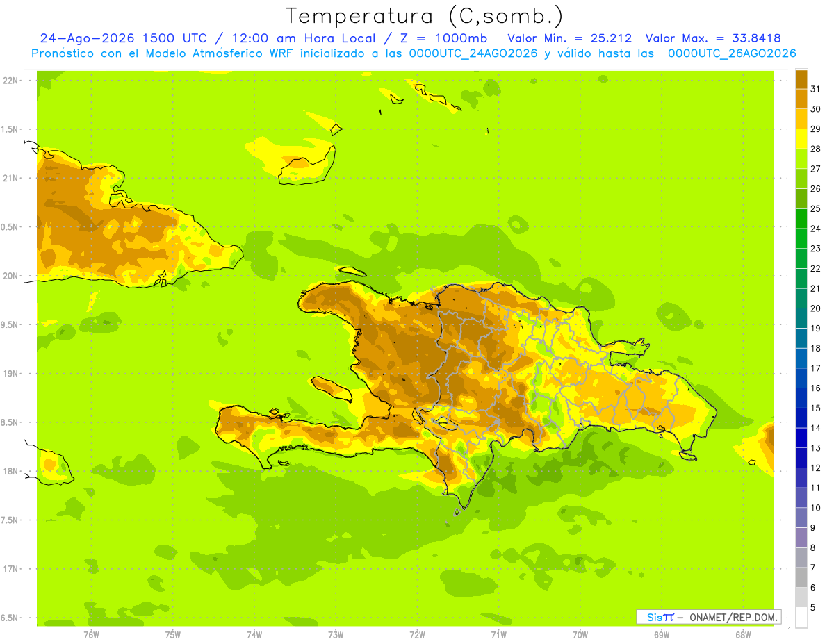The height and width of the screenshot is (644, 834).
Task: Pick the gray swatch between 6 and 7
Action: pos(801,577)
